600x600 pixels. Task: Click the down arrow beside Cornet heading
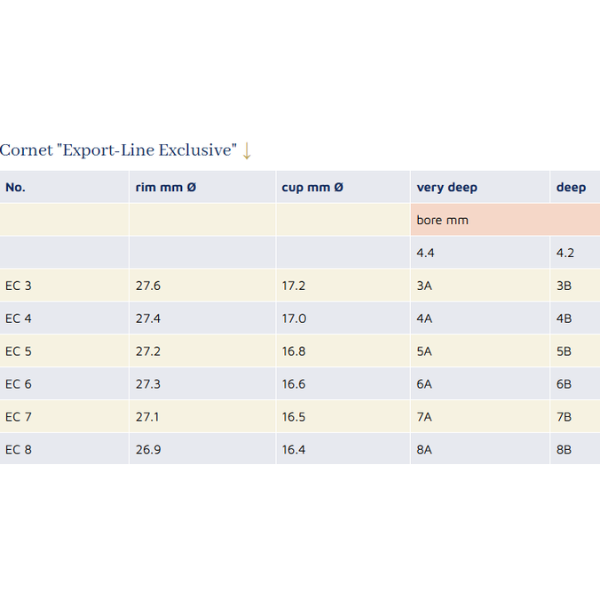coord(246,151)
